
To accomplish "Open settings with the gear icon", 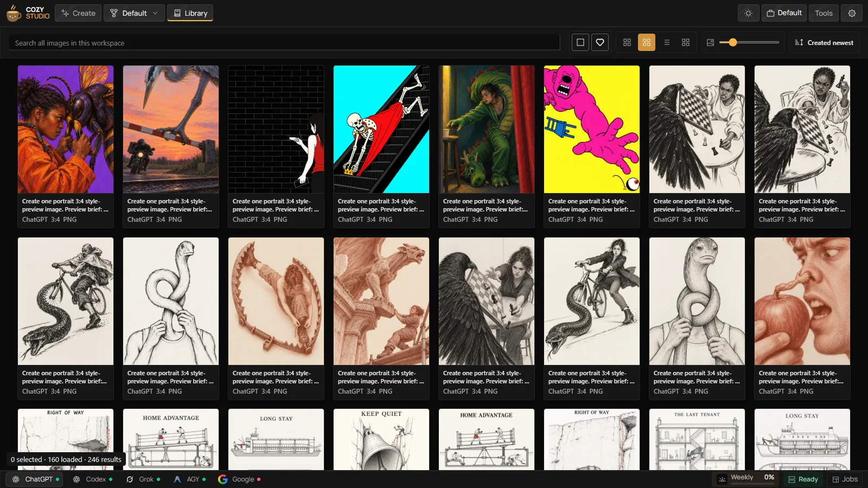I will pyautogui.click(x=852, y=13).
